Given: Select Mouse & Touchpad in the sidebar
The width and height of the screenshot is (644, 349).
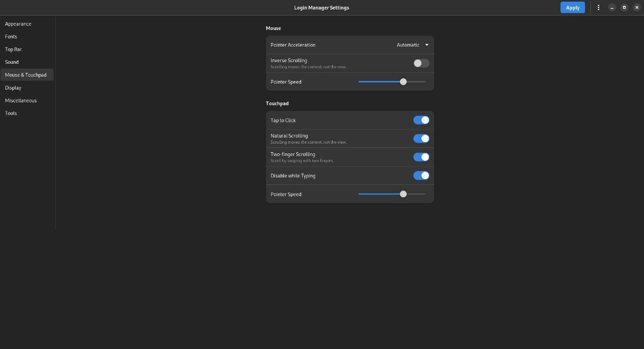Looking at the screenshot, I should [27, 75].
